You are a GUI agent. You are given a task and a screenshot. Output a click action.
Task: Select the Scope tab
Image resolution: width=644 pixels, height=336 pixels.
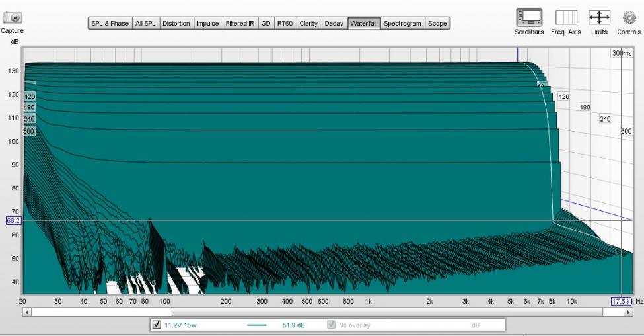click(x=437, y=23)
